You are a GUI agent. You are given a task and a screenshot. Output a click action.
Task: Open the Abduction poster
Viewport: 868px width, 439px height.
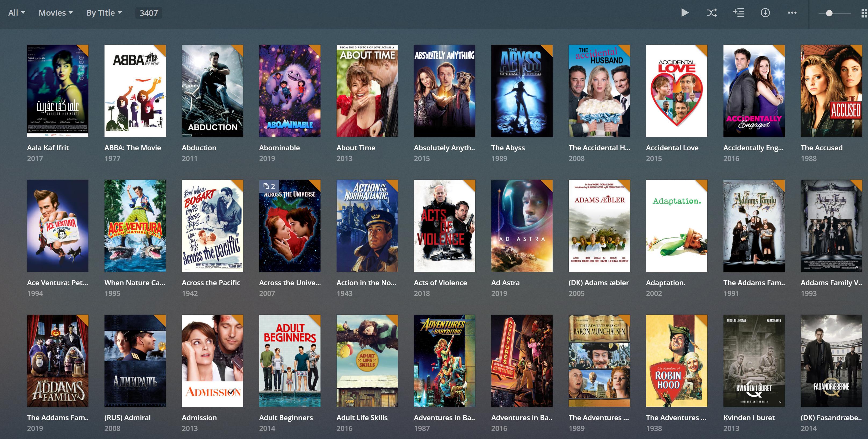(x=212, y=91)
